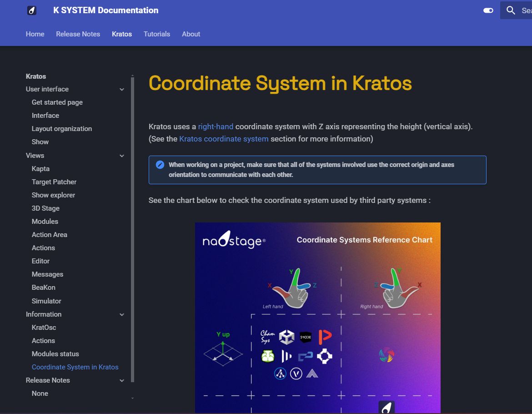Select Target Patcher in sidebar

[54, 182]
